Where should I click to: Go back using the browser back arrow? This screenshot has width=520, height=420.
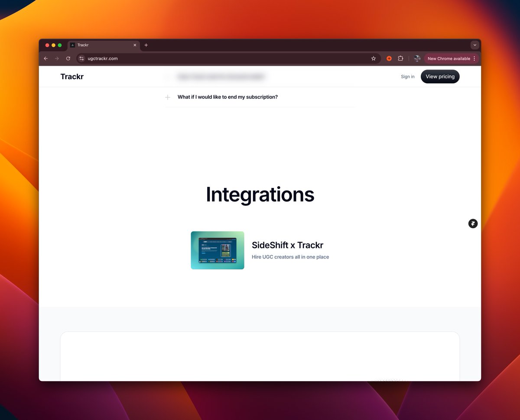pos(46,58)
